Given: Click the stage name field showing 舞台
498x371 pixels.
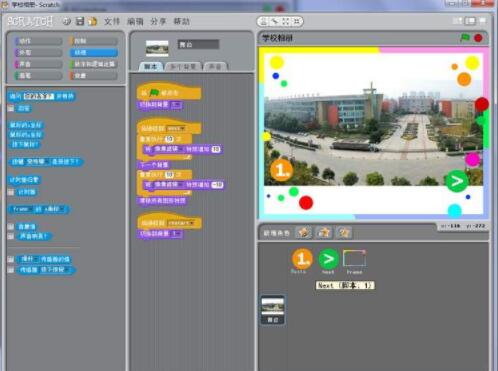Looking at the screenshot, I should pos(198,44).
